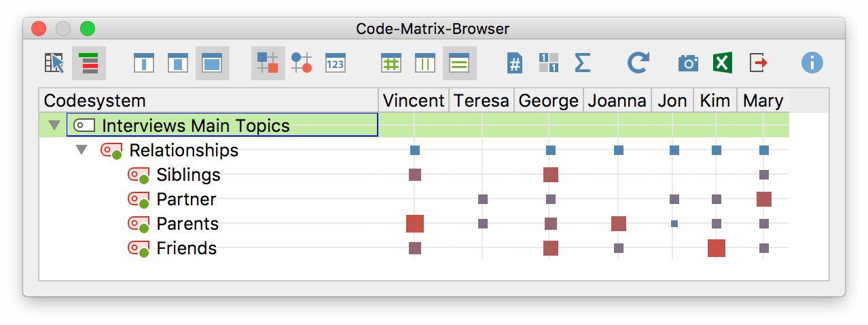Click the interactive selection mode icon with cursor

[54, 63]
